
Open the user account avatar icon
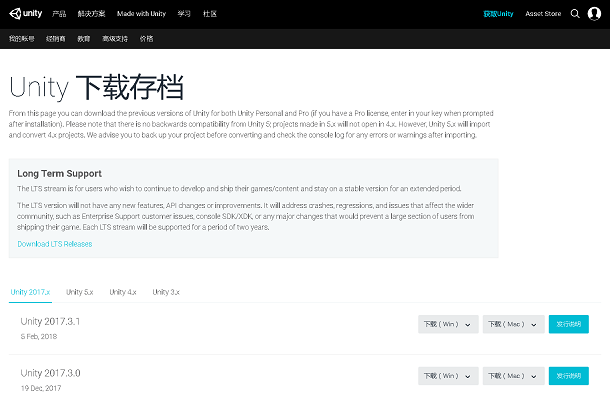click(594, 14)
